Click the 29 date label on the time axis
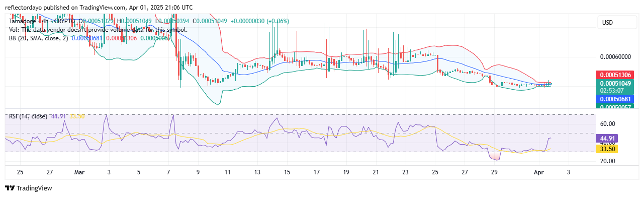The image size is (644, 197). (x=494, y=172)
